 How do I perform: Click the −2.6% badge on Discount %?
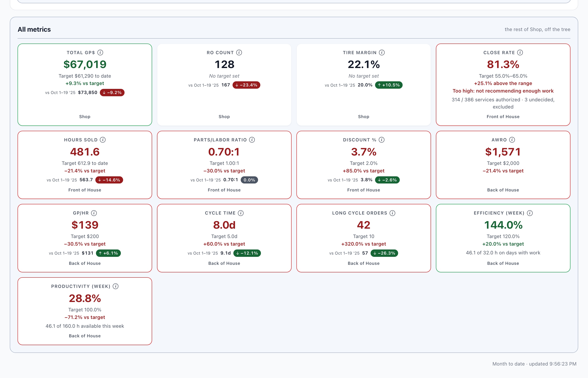[387, 180]
